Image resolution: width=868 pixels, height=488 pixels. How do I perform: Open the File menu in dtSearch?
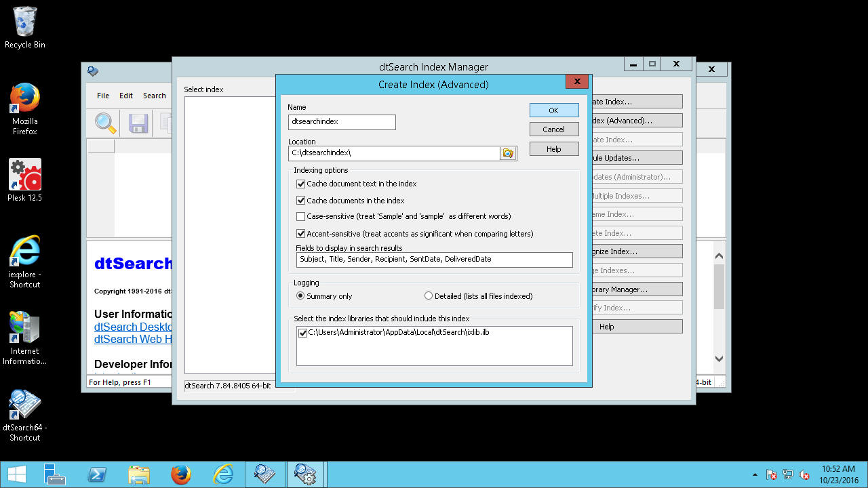click(x=103, y=96)
